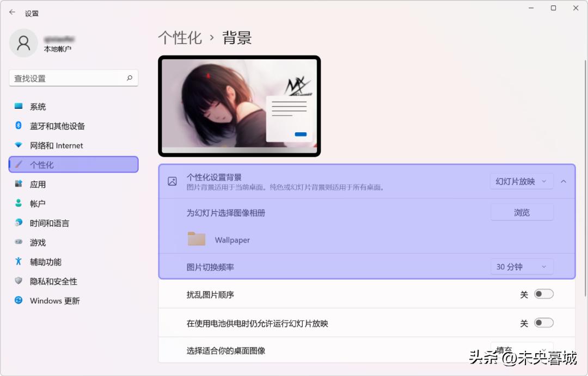This screenshot has height=376, width=588.
Task: Toggle off 扰乱图片顺序 switch
Action: 543,293
